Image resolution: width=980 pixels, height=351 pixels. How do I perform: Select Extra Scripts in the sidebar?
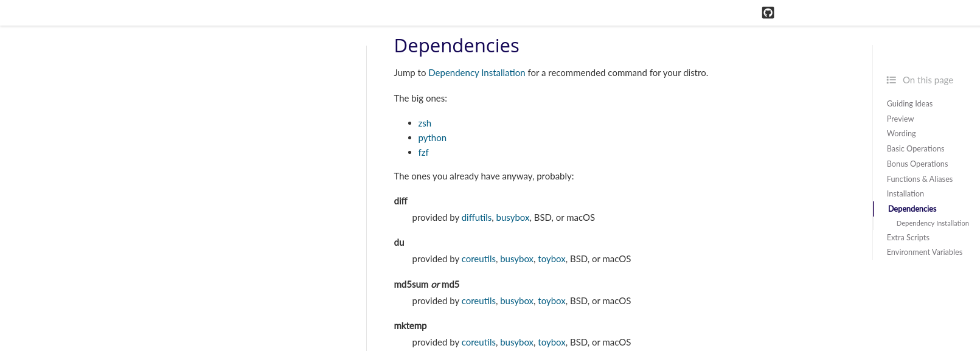(x=908, y=237)
